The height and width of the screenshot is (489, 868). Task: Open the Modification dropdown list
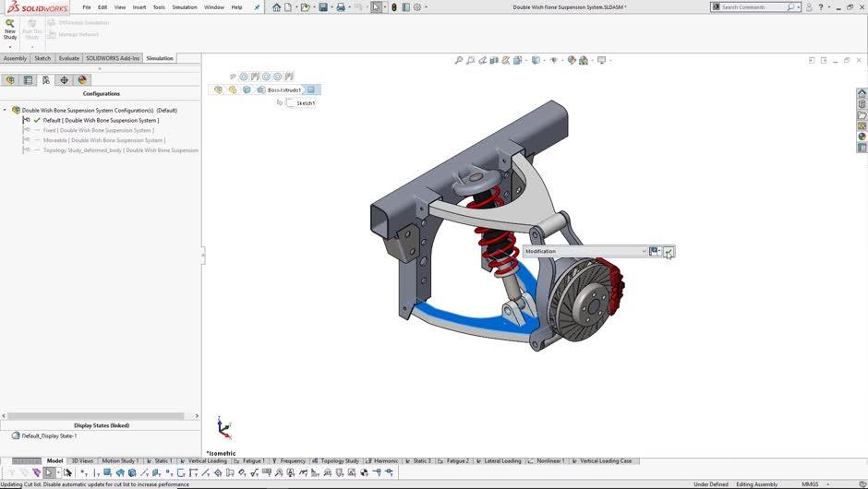point(644,251)
